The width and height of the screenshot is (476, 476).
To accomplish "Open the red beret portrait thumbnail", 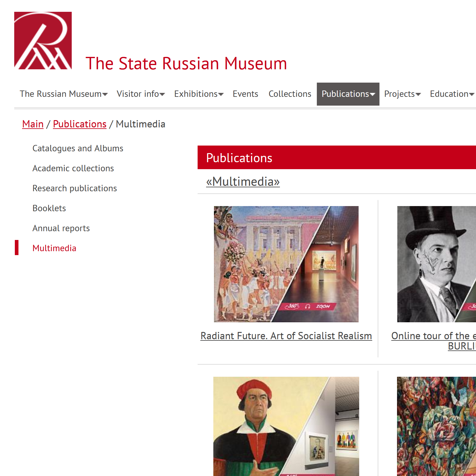I will pyautogui.click(x=286, y=426).
